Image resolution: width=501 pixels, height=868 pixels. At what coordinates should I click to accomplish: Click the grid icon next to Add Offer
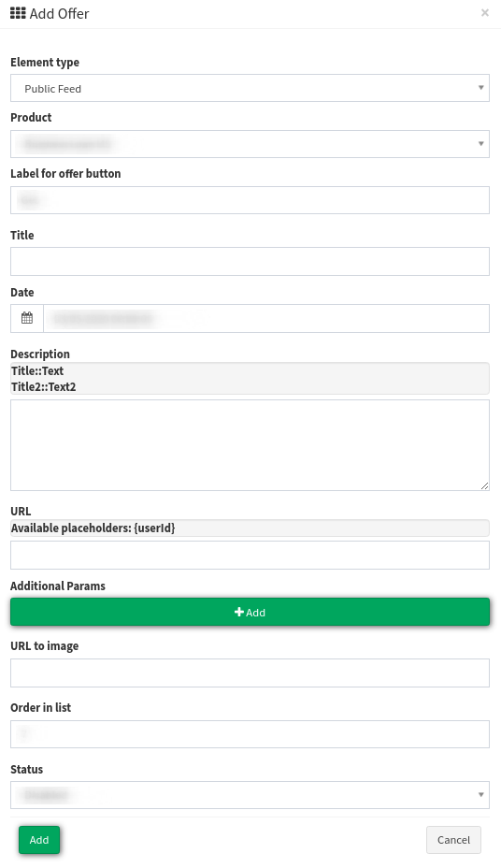coord(18,13)
